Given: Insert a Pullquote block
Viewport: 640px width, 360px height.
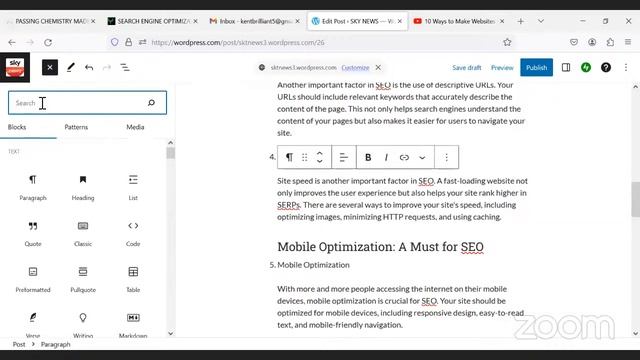Looking at the screenshot, I should coord(83,280).
